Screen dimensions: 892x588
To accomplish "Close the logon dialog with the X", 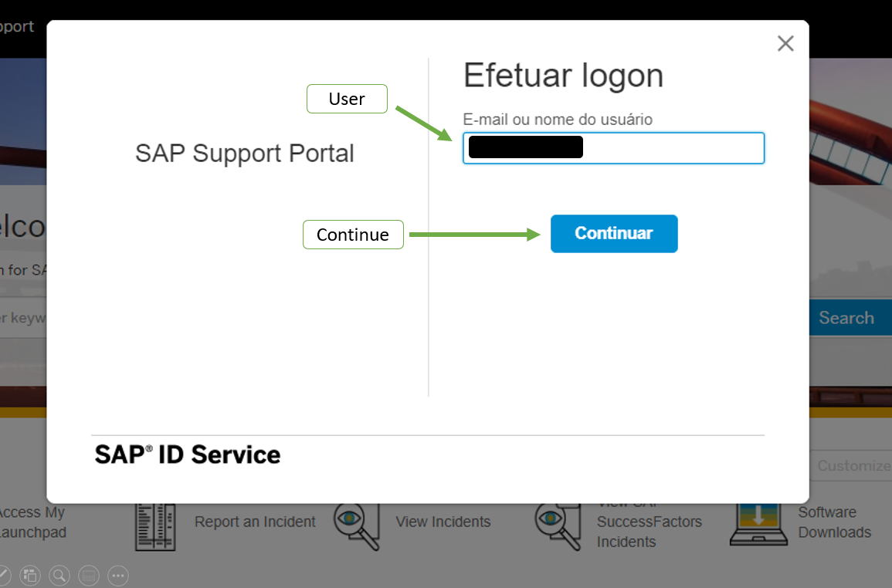I will [785, 43].
